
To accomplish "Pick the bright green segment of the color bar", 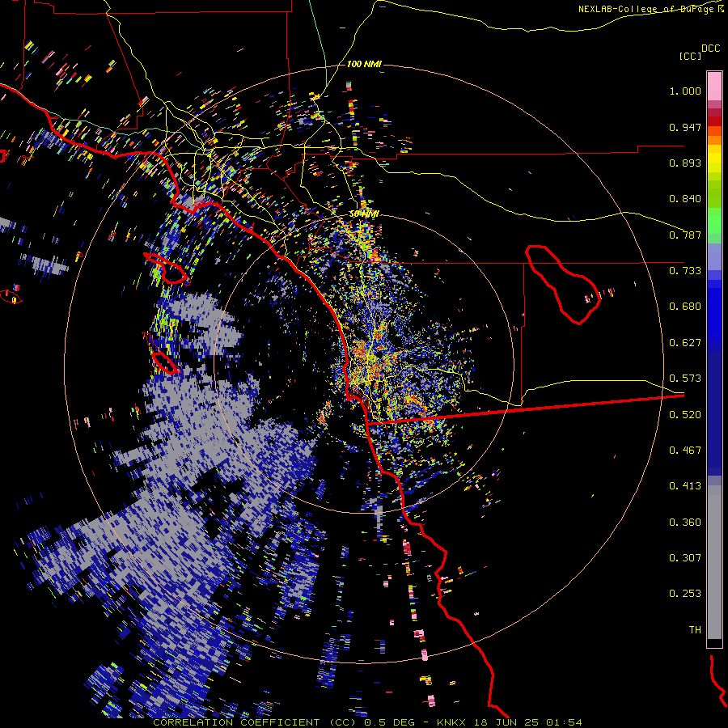I will [714, 221].
